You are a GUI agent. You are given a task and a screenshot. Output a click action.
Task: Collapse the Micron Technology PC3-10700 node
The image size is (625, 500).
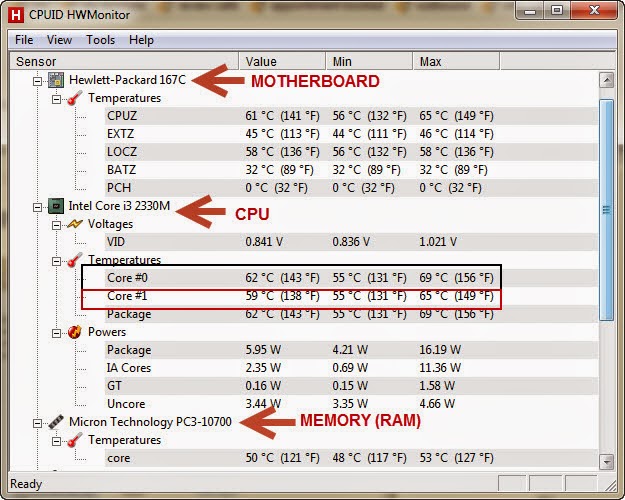click(37, 423)
